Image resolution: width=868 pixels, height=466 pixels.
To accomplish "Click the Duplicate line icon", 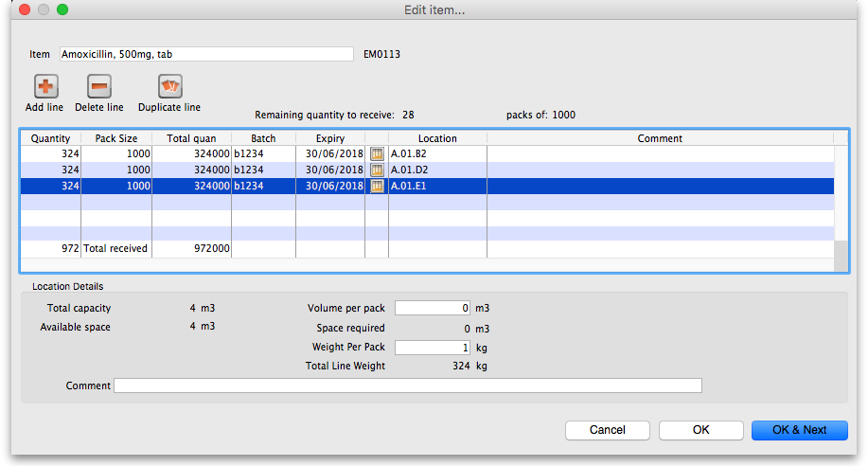I will (x=169, y=87).
